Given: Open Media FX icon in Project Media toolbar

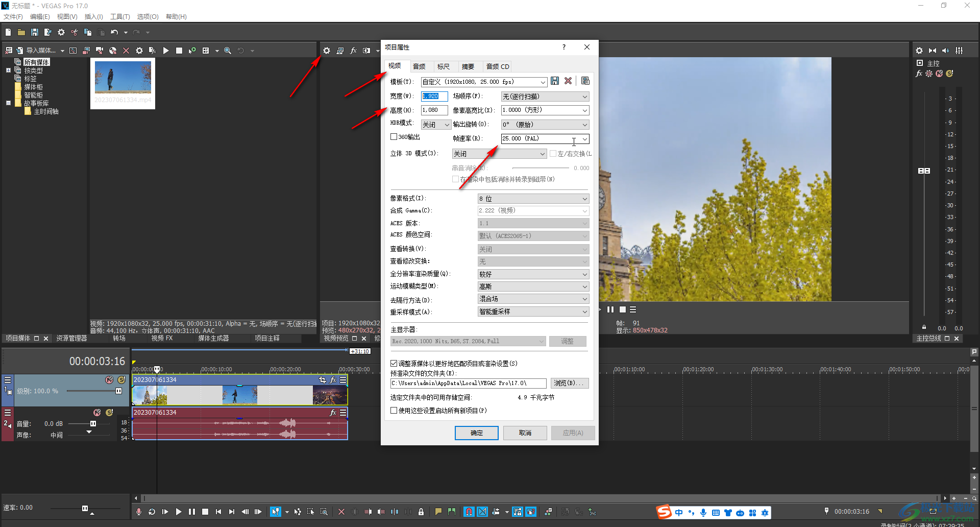Looking at the screenshot, I should pos(152,51).
